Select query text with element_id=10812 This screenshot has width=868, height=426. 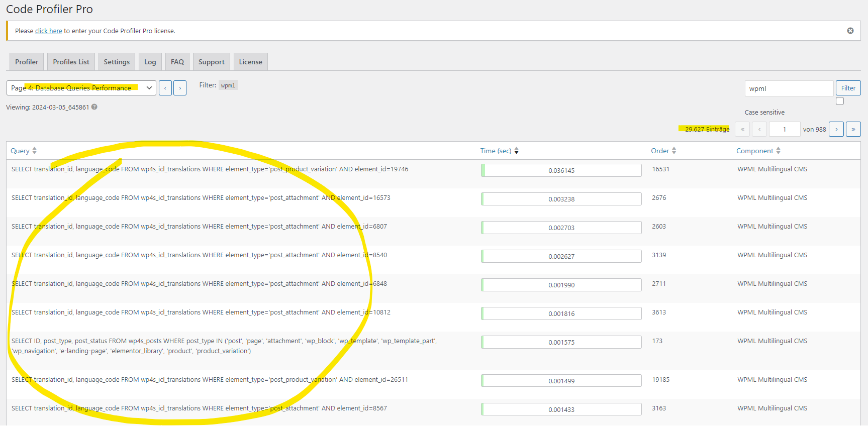(201, 312)
